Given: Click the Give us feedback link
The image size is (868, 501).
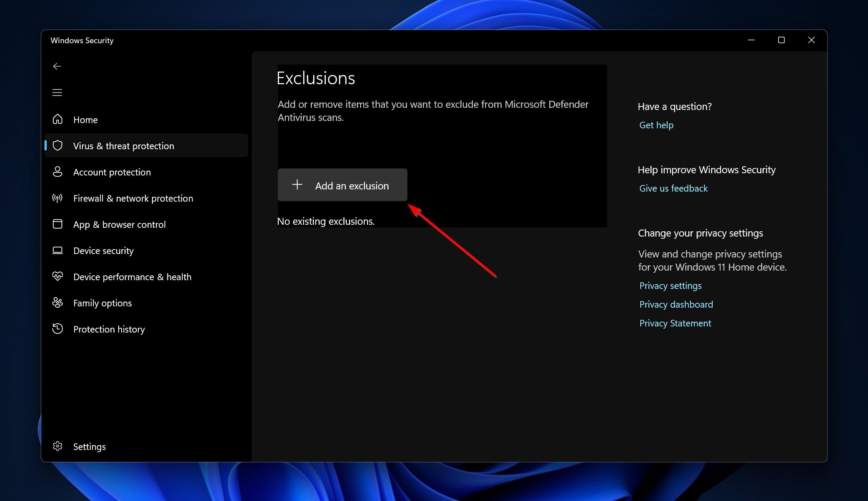Looking at the screenshot, I should [x=673, y=189].
